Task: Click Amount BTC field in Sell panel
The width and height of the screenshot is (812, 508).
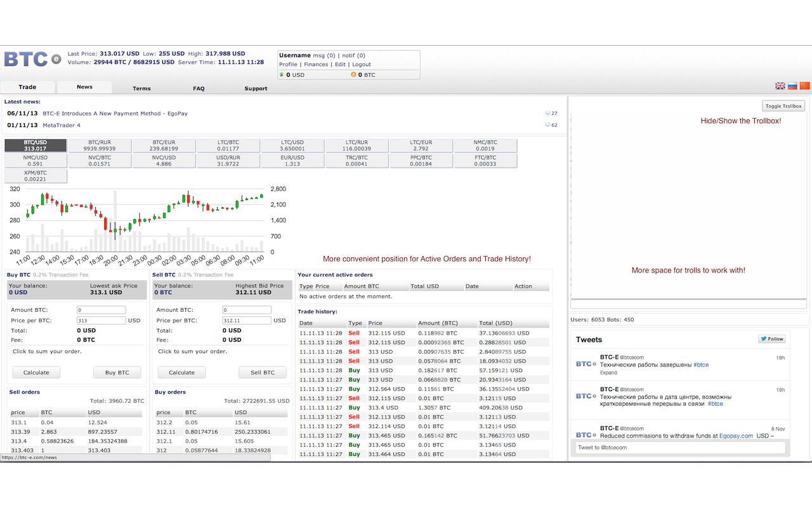Action: [247, 310]
